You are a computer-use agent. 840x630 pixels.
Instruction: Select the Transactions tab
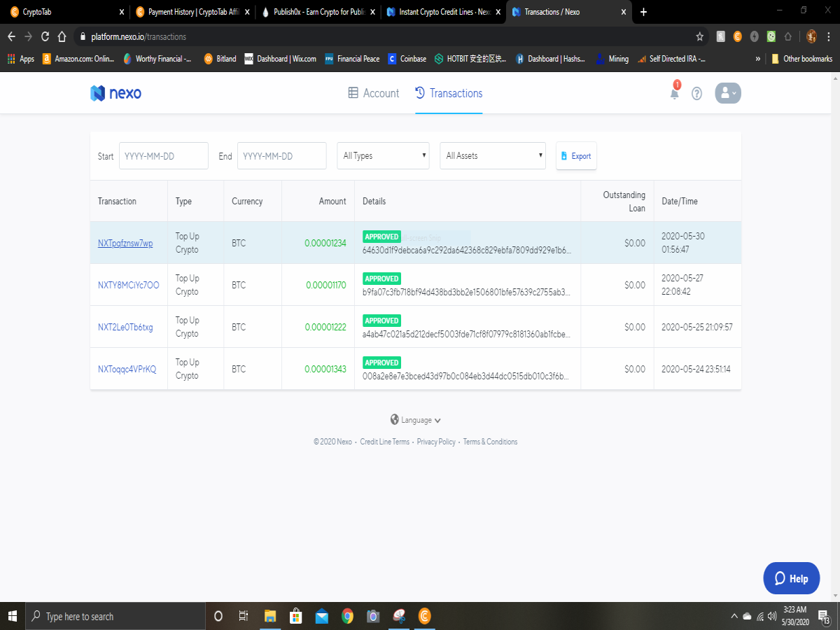pyautogui.click(x=449, y=93)
